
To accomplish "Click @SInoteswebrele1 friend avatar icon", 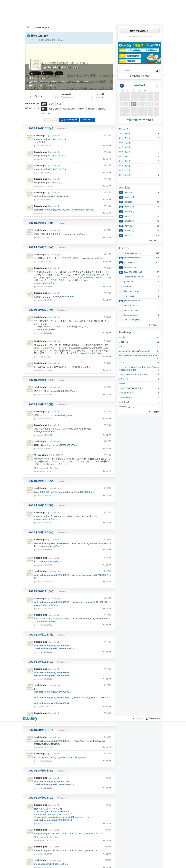I will [x=121, y=258].
